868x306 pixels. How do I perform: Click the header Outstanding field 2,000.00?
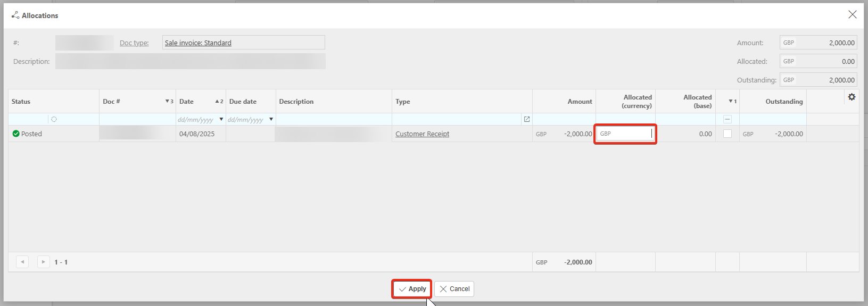[819, 80]
